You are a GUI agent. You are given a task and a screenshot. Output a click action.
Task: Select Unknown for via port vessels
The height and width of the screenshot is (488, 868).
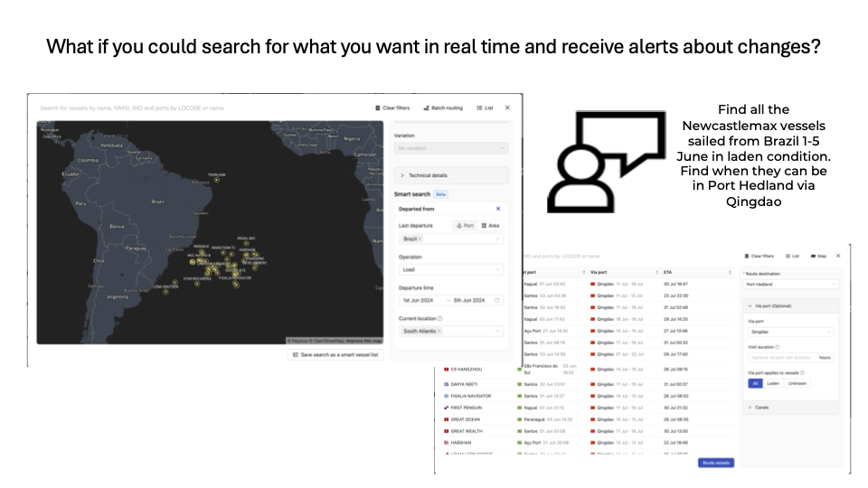click(797, 383)
